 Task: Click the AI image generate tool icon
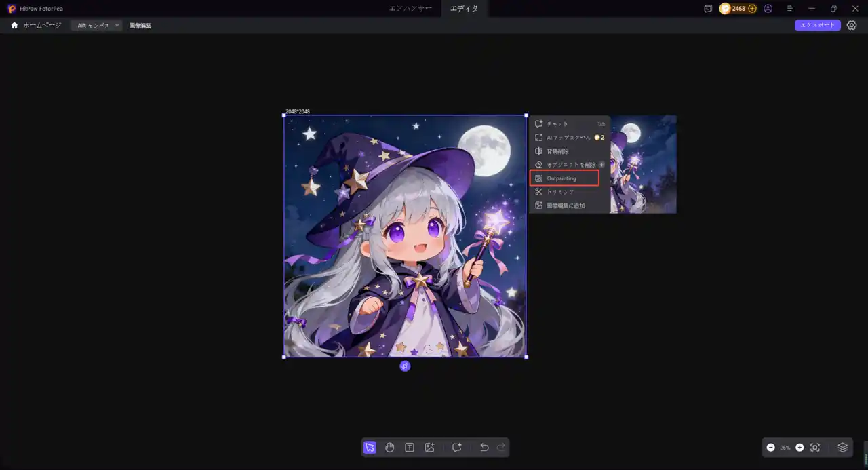point(429,448)
